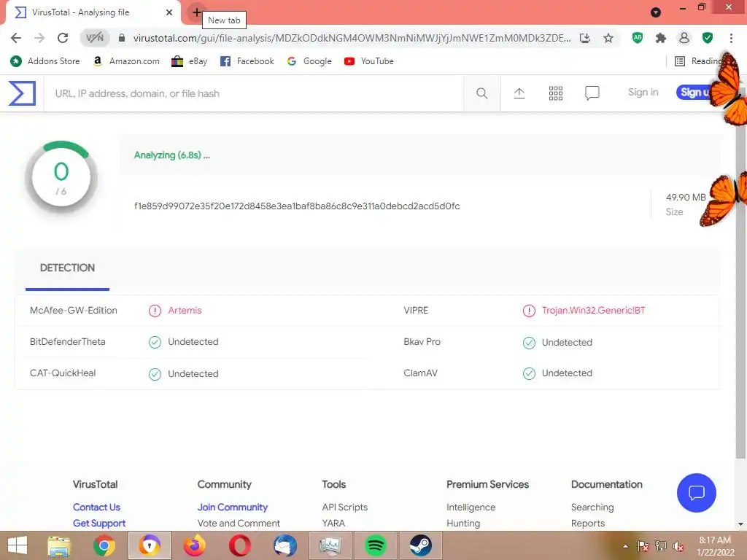The width and height of the screenshot is (747, 560).
Task: Open the Intelligence footer link
Action: point(471,507)
